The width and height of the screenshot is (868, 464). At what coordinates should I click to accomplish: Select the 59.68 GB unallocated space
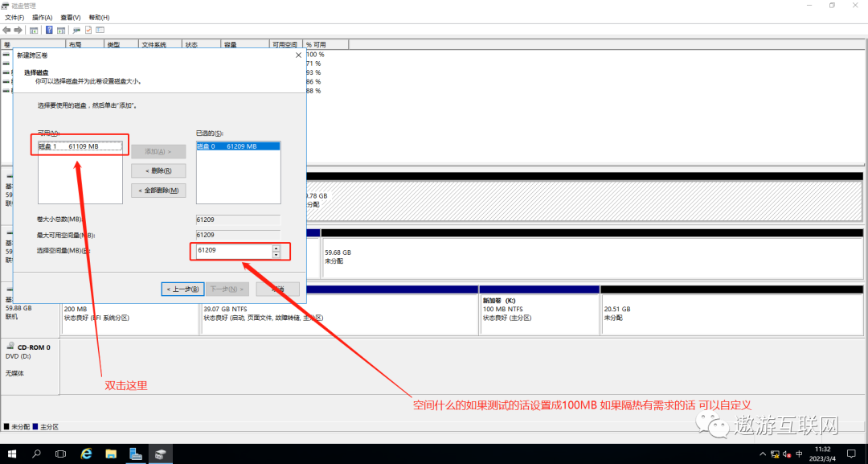592,257
